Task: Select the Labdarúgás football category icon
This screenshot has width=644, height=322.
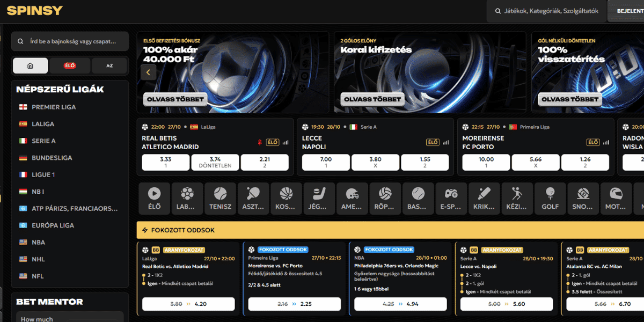Action: (187, 199)
